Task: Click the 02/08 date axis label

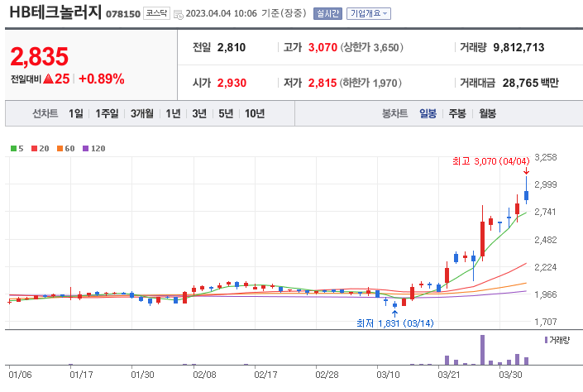Action: tap(204, 375)
